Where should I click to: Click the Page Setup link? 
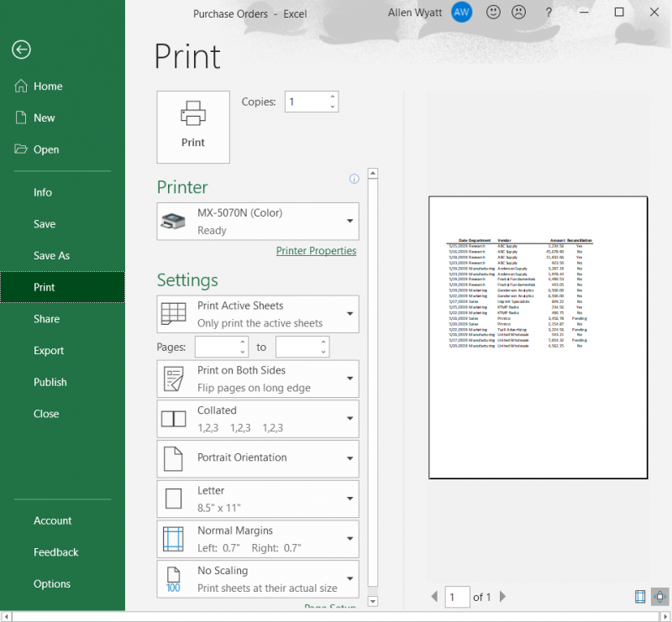(x=330, y=607)
